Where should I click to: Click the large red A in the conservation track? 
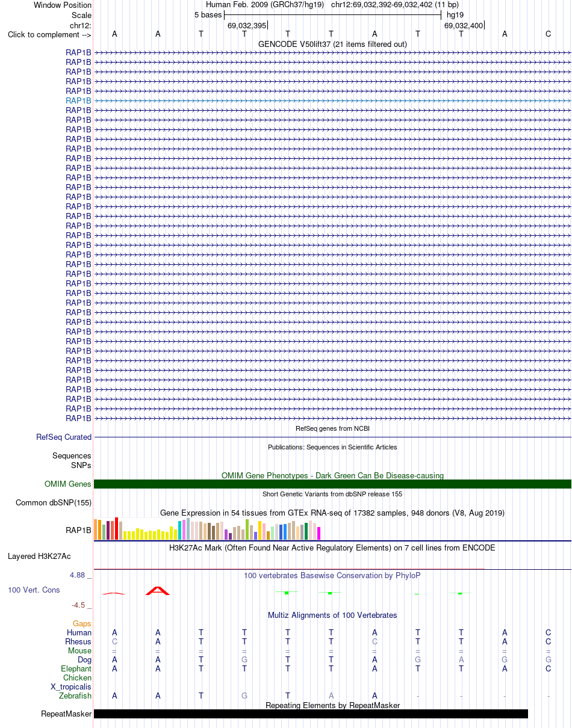coord(158,591)
